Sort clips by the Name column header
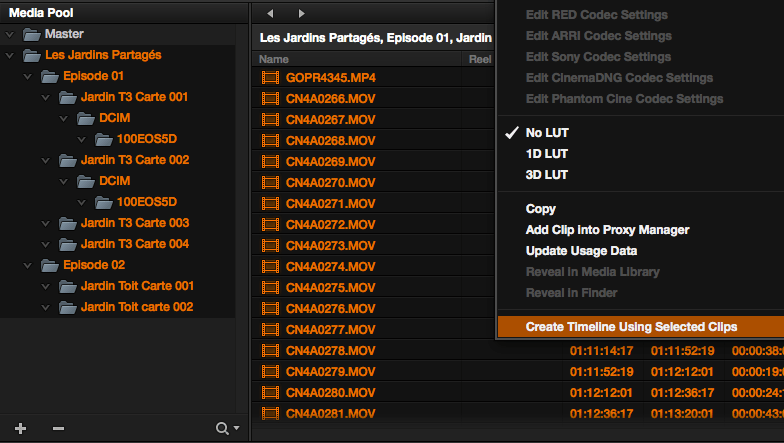This screenshot has width=784, height=443. coord(274,59)
